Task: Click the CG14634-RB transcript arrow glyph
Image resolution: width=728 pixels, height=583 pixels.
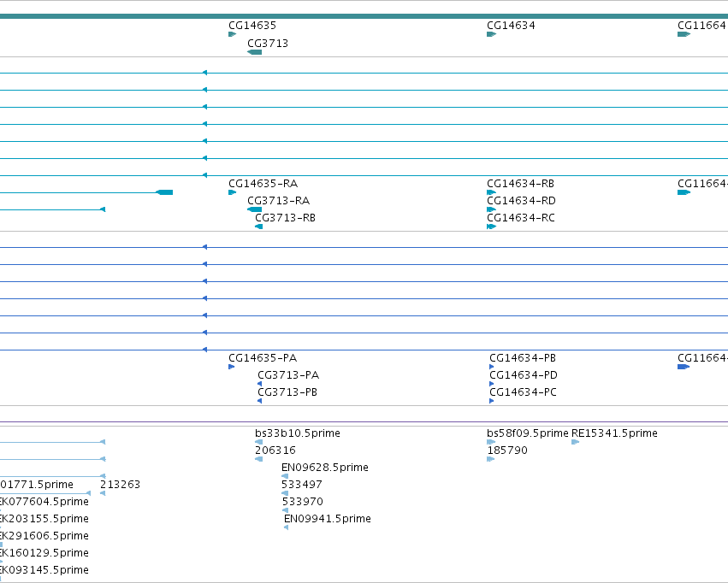Action: coord(491,192)
